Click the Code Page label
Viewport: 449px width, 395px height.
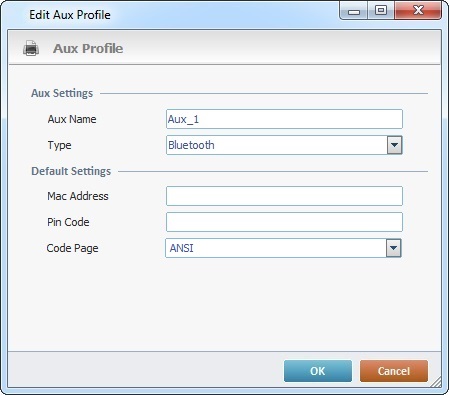click(x=72, y=248)
